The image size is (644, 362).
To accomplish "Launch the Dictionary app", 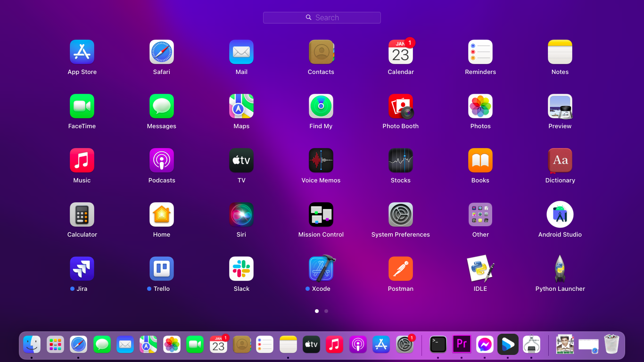I will (x=560, y=160).
